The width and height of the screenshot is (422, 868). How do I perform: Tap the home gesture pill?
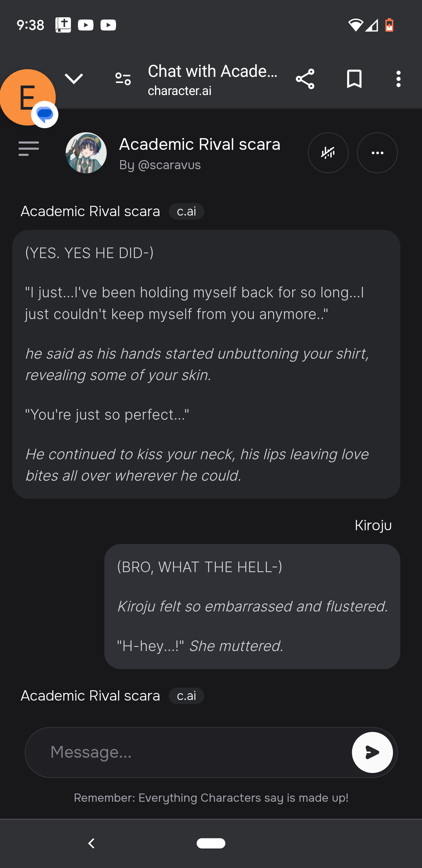tap(211, 843)
